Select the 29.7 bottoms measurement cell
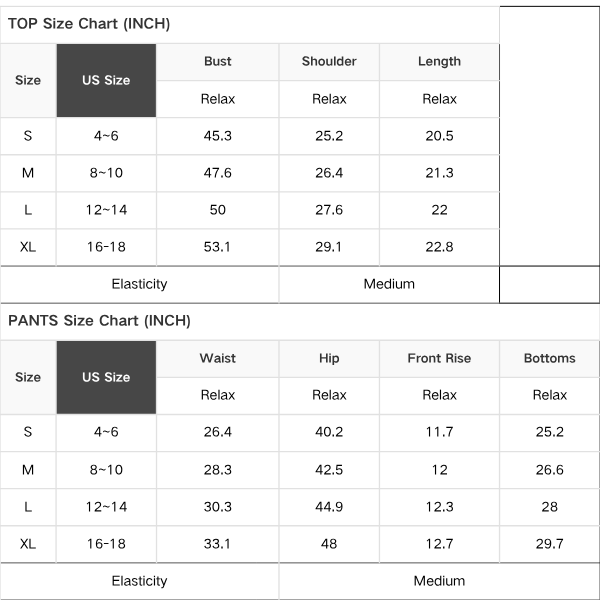The height and width of the screenshot is (600, 600). coord(549,544)
